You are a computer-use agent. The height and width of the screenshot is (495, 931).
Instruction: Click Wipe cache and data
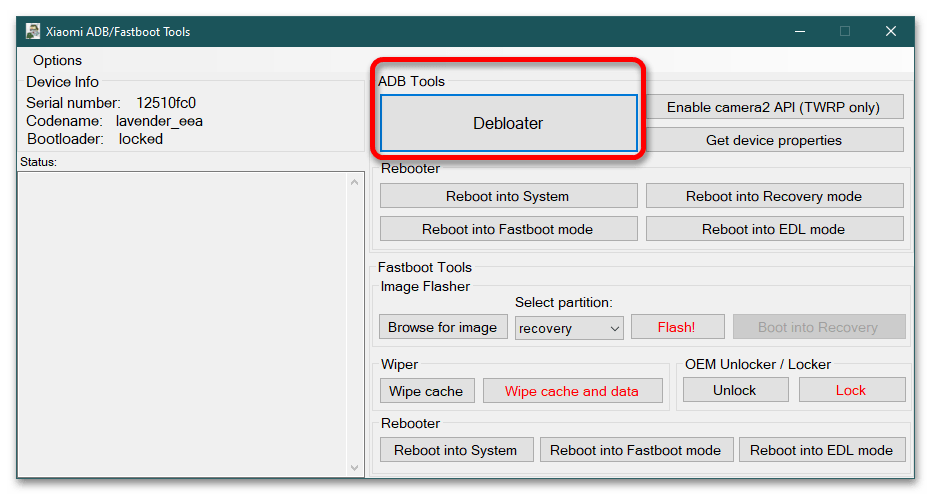572,391
